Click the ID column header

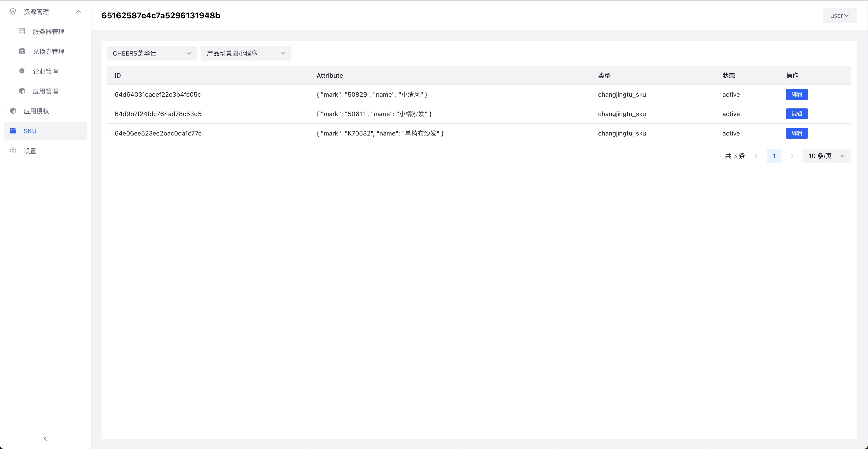point(118,75)
